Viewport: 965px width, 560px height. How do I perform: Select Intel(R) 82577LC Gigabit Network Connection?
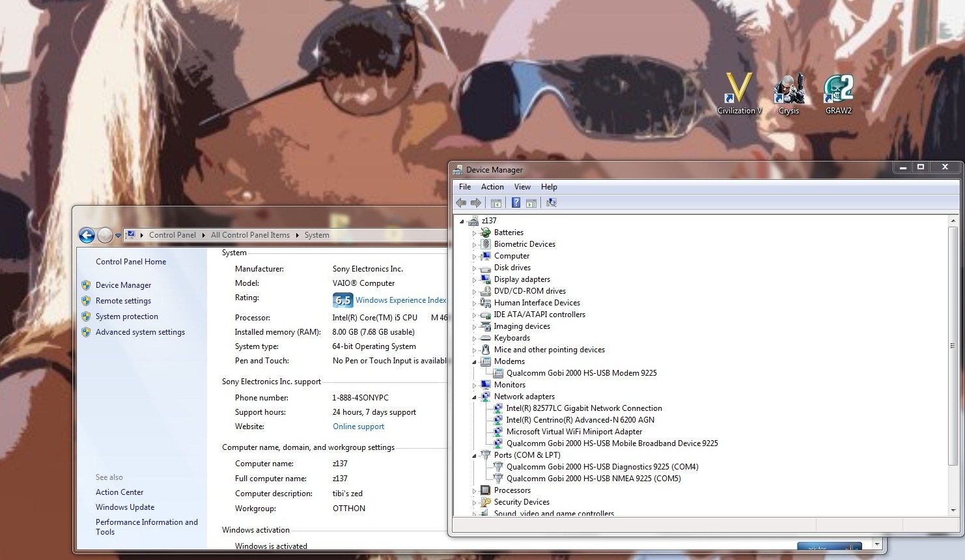tap(583, 408)
